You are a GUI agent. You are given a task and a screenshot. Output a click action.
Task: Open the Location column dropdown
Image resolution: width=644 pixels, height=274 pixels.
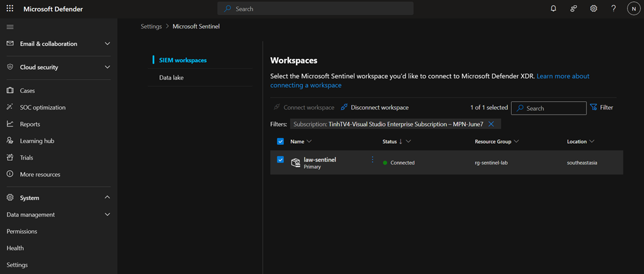(x=592, y=141)
